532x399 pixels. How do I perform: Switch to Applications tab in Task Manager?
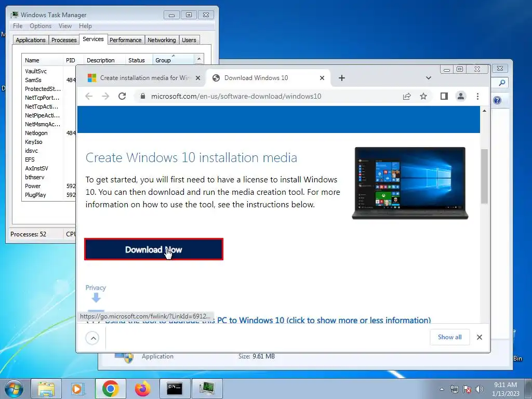pos(31,40)
